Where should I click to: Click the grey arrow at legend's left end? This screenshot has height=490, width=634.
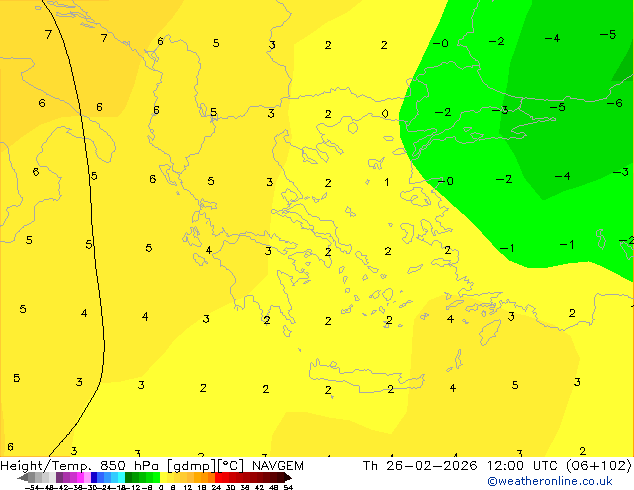tap(23, 477)
